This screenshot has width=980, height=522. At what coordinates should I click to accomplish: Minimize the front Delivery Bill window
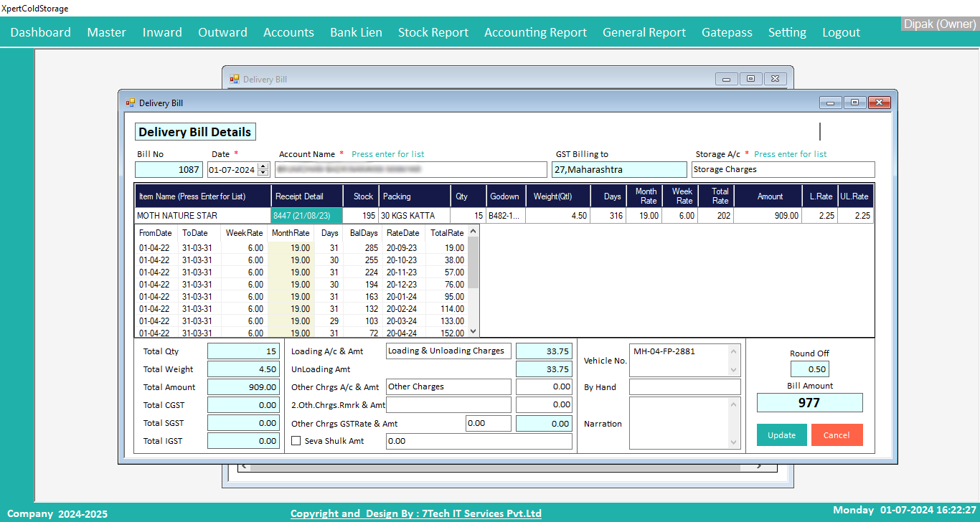(x=830, y=103)
